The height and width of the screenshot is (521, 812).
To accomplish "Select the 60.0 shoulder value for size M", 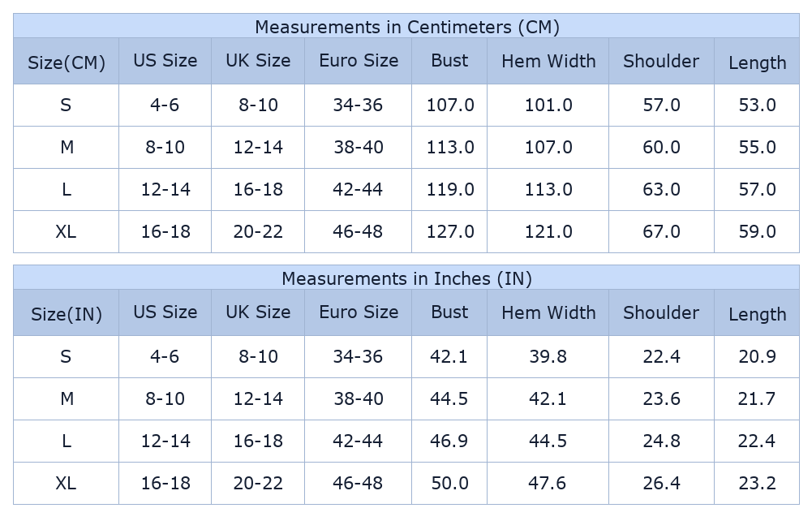I will click(661, 147).
